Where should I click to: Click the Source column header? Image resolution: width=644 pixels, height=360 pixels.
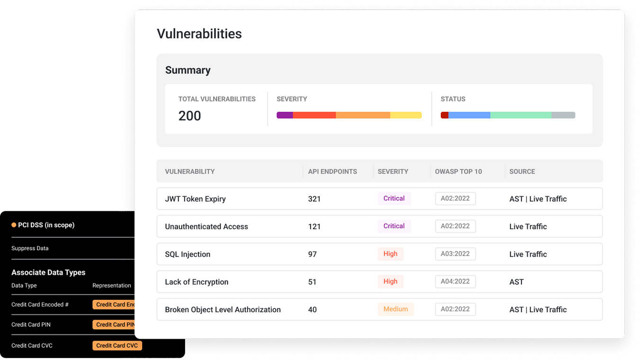(x=522, y=171)
